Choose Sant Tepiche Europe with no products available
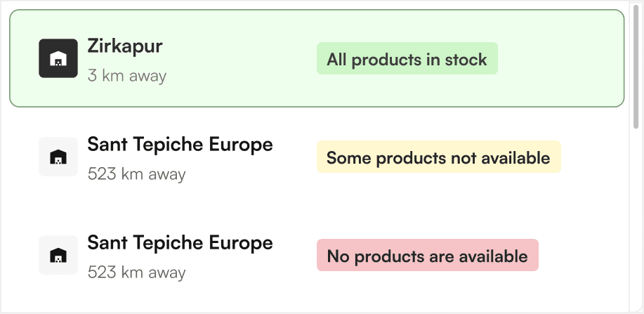The width and height of the screenshot is (644, 314). (180, 243)
